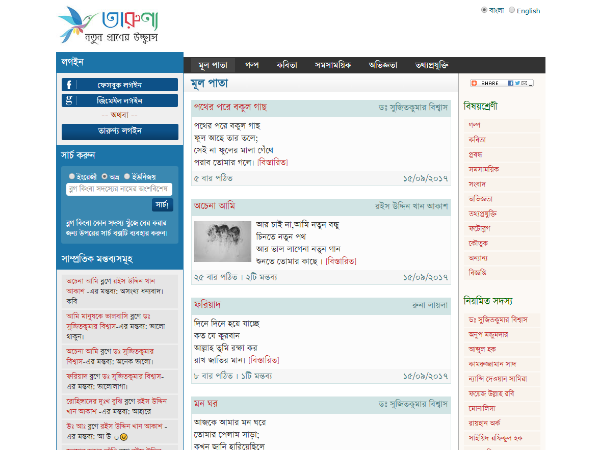
Task: Open member রায়হান অর্ক in নিয়মিত সদস্য
Action: (x=502, y=423)
